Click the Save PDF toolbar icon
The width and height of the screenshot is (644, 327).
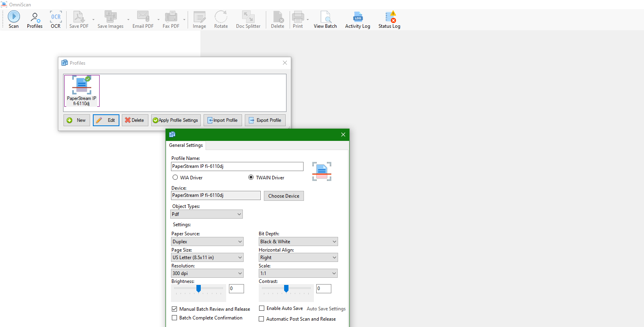point(79,19)
